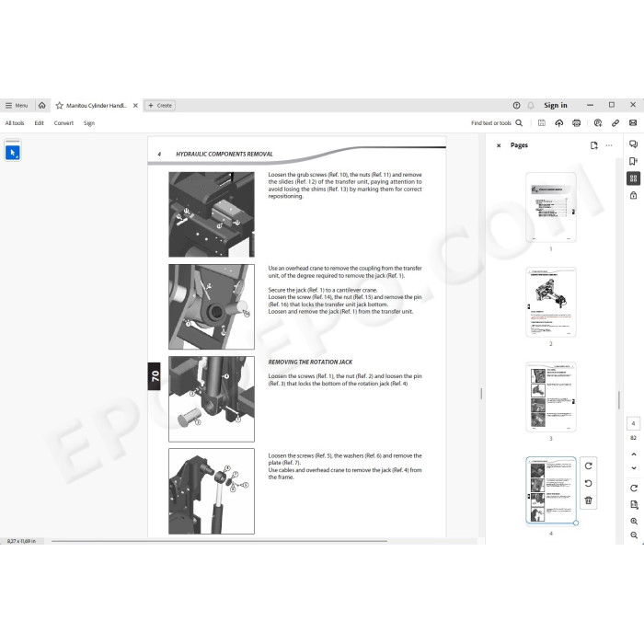Click the REMOVING THE ROTATION JACK heading

310,362
